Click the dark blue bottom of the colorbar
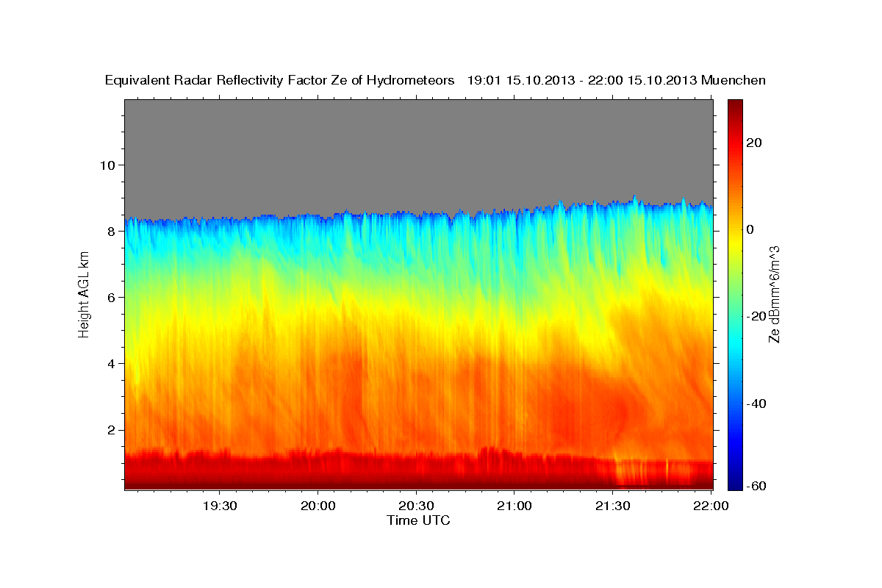The height and width of the screenshot is (588, 882). (x=736, y=484)
